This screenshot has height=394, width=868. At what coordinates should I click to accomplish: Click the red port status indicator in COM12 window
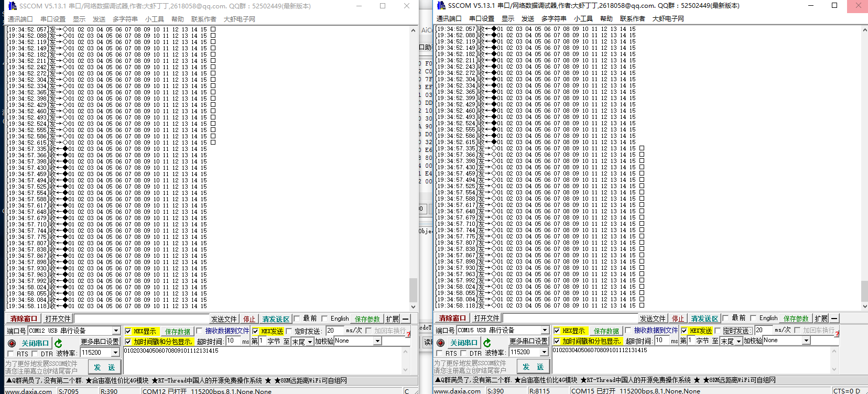(12, 344)
